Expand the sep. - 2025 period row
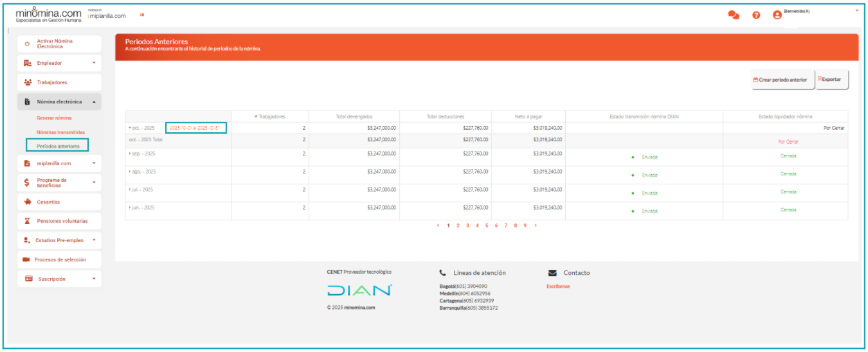The image size is (868, 352). coord(130,154)
